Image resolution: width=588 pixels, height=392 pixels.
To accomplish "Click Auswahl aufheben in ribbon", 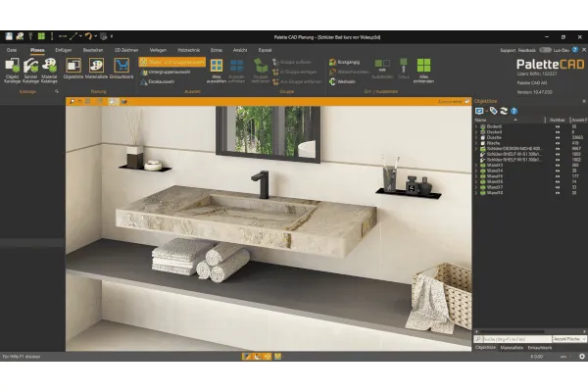I will 236,71.
